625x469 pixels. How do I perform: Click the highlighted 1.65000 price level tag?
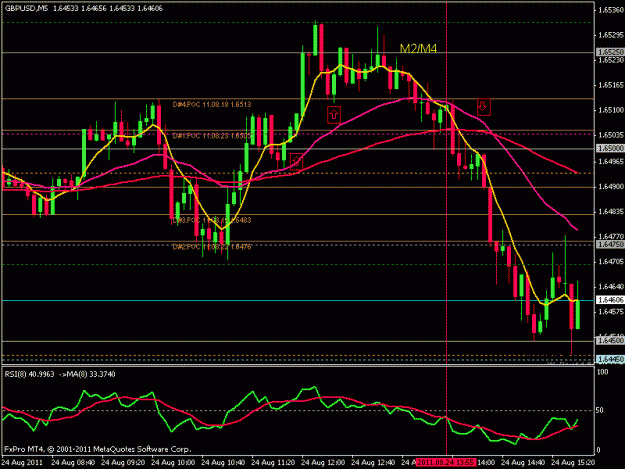pos(610,148)
